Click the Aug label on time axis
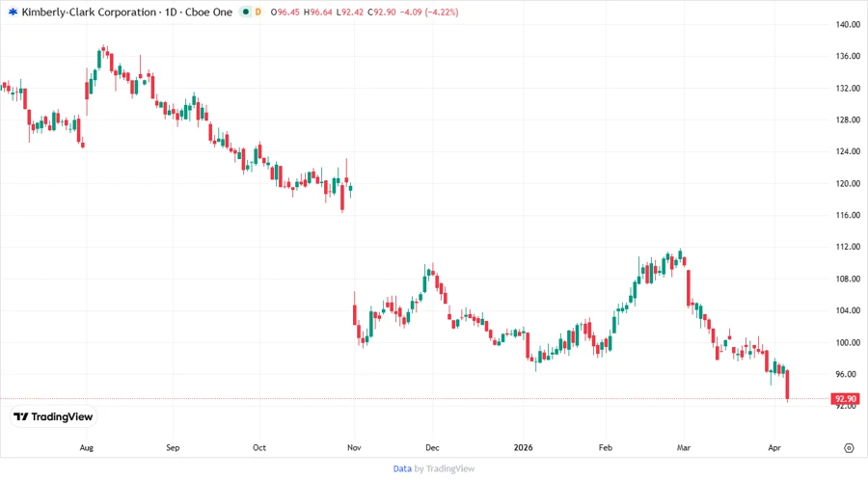The image size is (868, 480). [x=87, y=447]
